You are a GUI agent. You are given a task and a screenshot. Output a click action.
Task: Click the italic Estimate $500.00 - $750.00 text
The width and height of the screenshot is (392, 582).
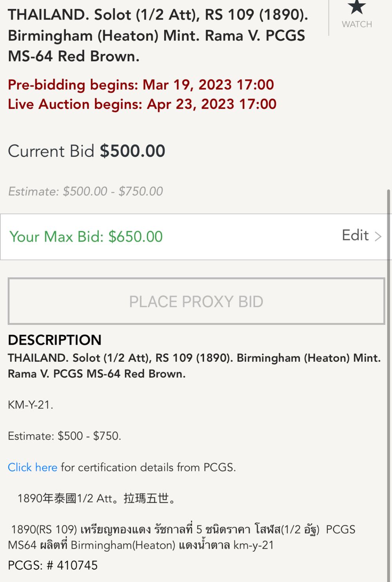(x=85, y=192)
